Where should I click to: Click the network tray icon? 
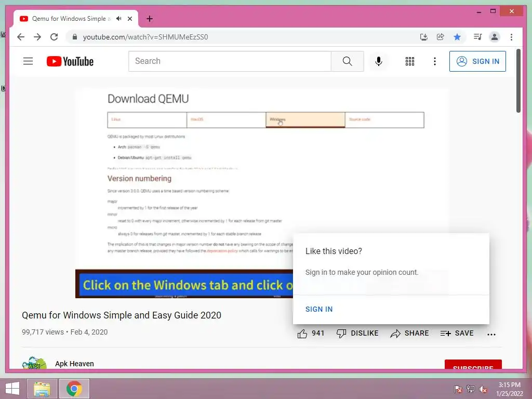click(471, 389)
